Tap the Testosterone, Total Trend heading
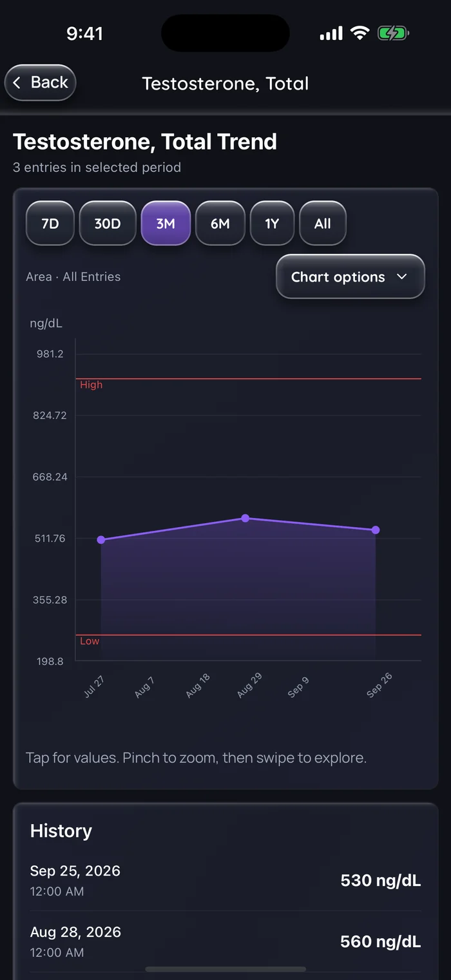 point(145,142)
